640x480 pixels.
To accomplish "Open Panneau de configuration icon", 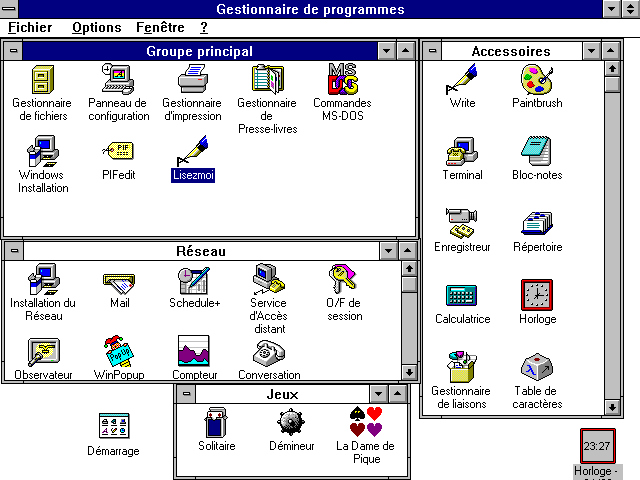I will click(118, 79).
